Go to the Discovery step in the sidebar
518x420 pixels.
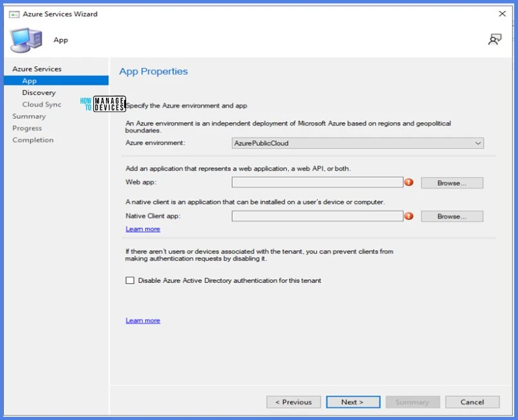pyautogui.click(x=39, y=93)
